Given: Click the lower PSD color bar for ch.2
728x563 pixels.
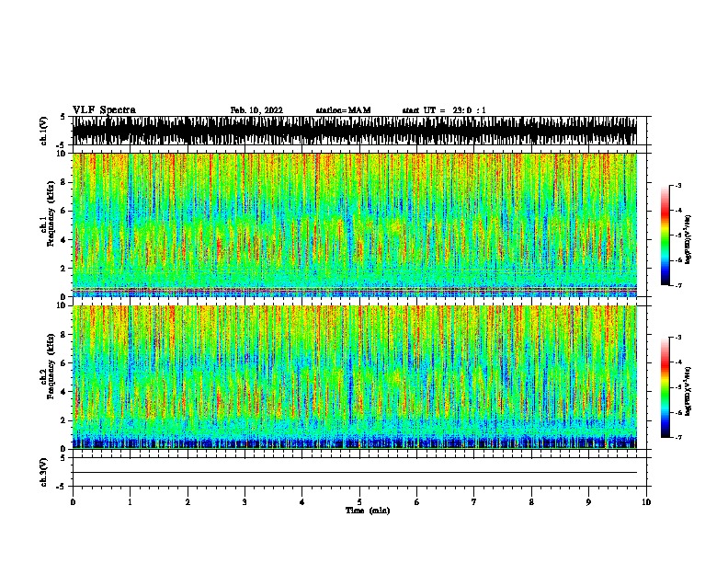Looking at the screenshot, I should click(x=665, y=387).
